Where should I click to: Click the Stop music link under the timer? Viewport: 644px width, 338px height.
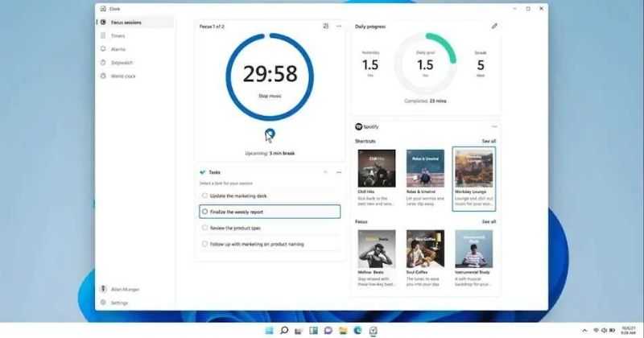[270, 96]
